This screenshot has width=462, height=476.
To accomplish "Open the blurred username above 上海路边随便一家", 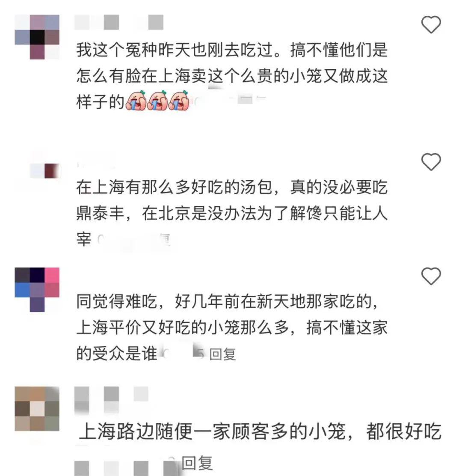I will [x=111, y=400].
